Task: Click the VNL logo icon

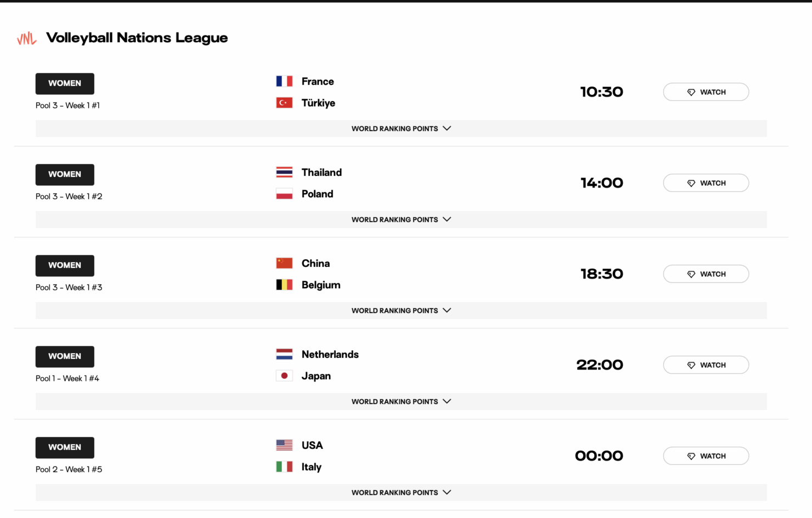Action: click(26, 38)
